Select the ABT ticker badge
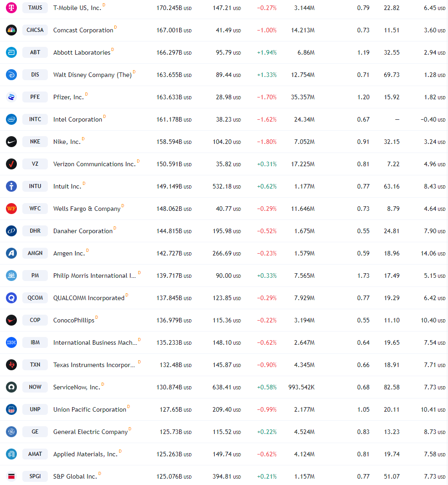Viewport: 448px width, 485px height. pos(35,52)
